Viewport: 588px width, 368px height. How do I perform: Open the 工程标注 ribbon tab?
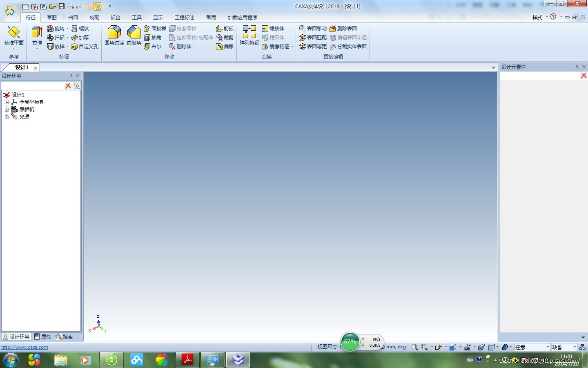(185, 17)
